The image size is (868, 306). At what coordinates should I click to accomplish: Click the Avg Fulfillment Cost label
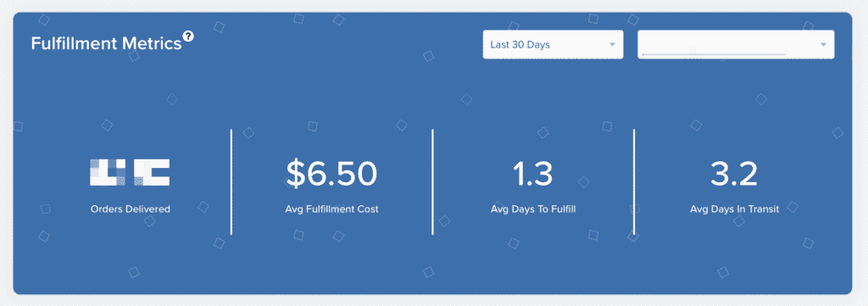[x=331, y=209]
